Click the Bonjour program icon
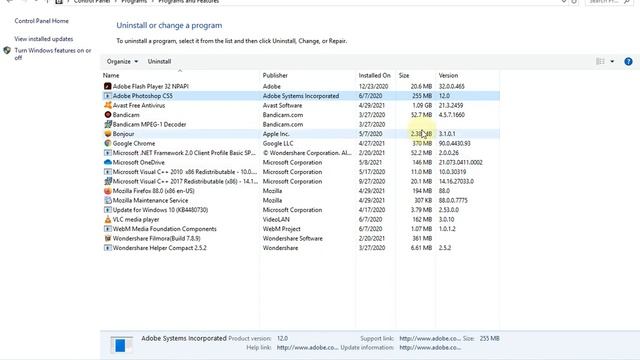 [108, 134]
